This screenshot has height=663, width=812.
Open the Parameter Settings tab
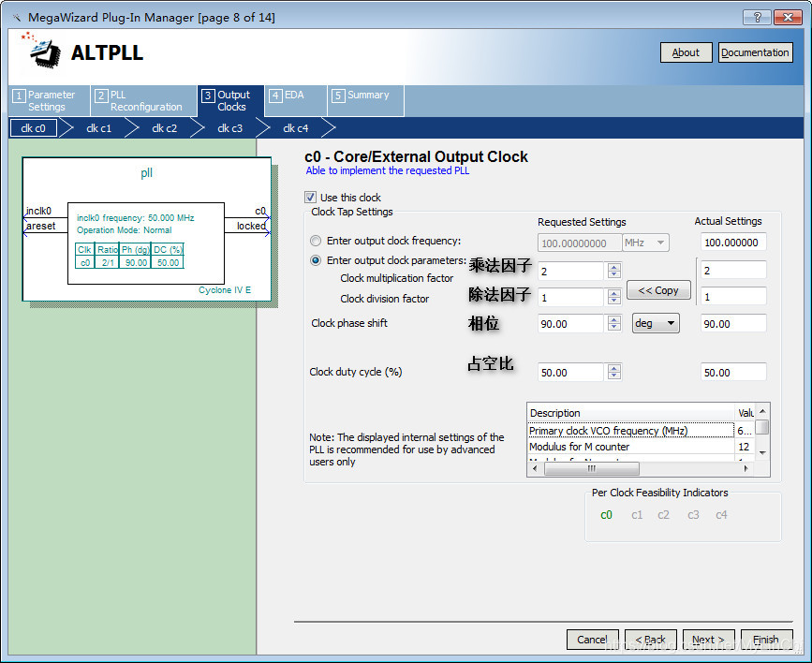(x=49, y=100)
